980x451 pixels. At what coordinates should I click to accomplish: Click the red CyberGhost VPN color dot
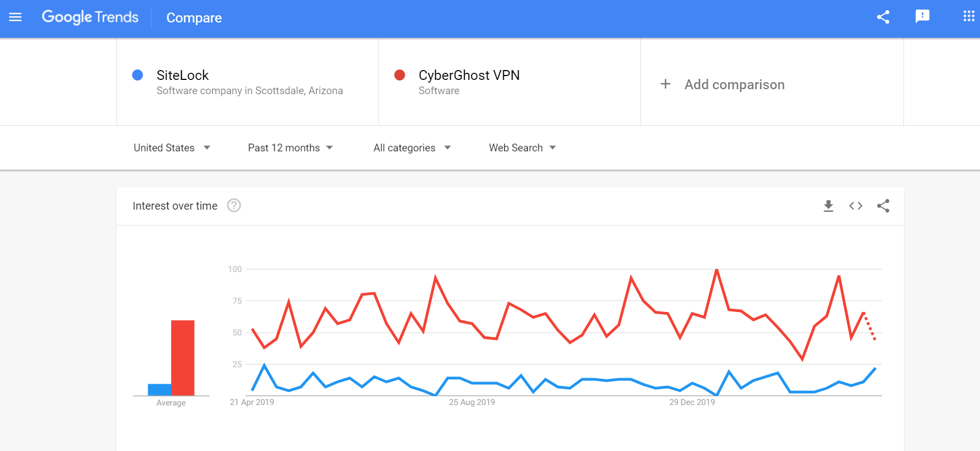coord(400,75)
